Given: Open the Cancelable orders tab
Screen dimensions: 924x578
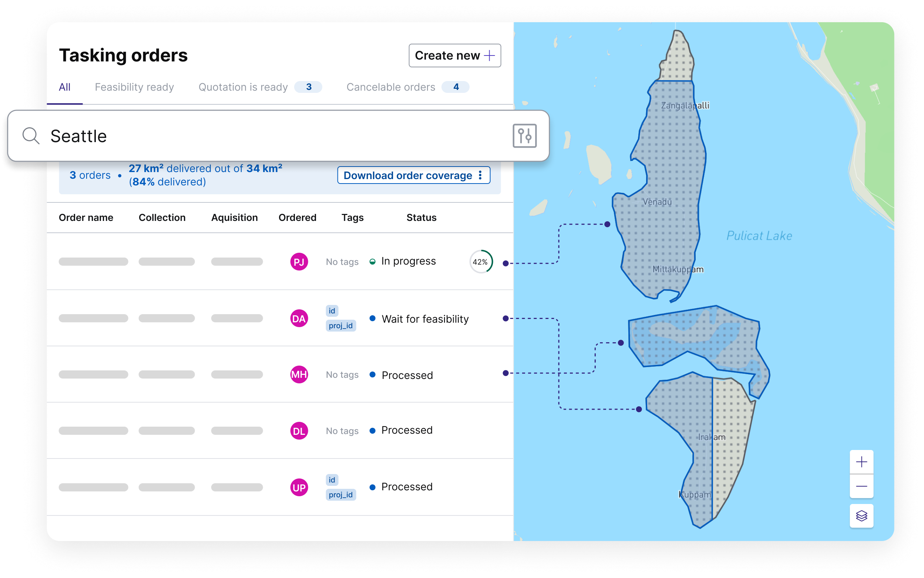Looking at the screenshot, I should coord(390,87).
